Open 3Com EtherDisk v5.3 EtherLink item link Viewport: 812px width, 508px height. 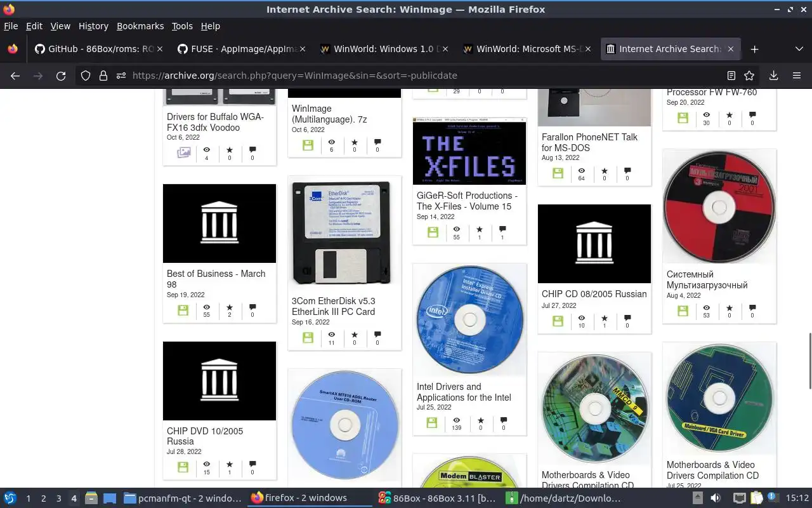[x=333, y=306]
